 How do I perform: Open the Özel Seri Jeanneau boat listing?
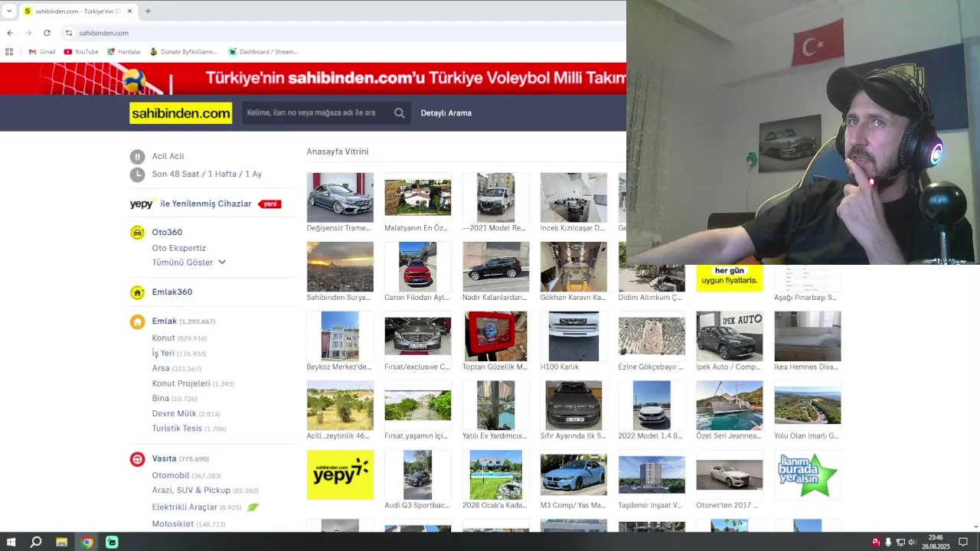click(x=730, y=406)
